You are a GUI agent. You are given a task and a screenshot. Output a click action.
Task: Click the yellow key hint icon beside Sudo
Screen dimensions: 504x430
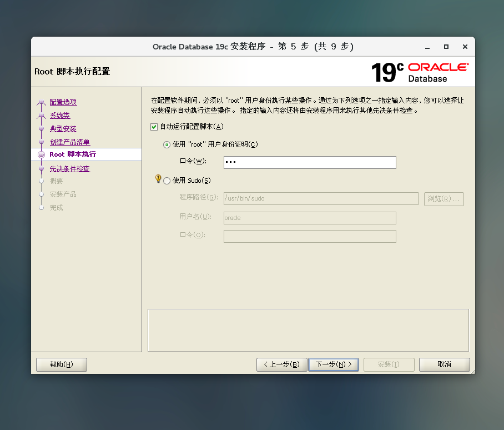tap(158, 179)
